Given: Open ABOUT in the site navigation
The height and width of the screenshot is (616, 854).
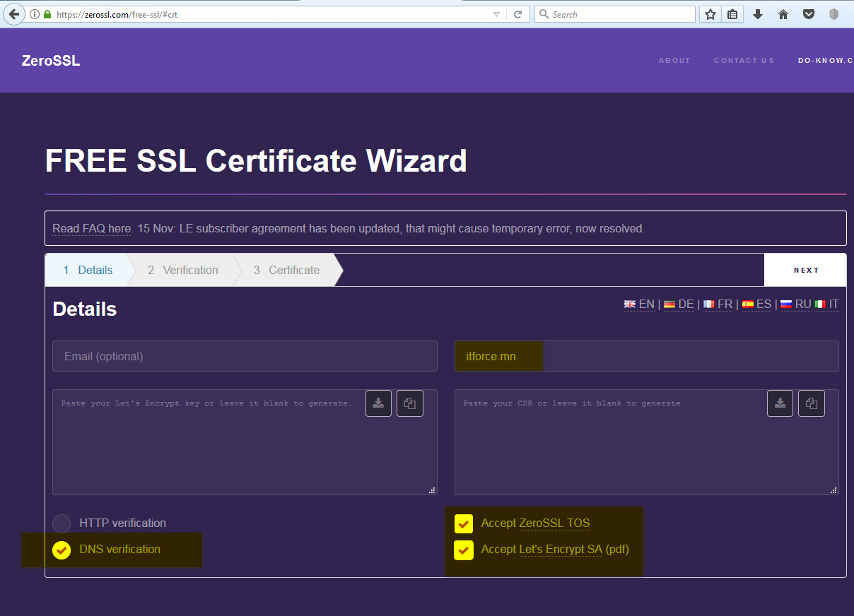Looking at the screenshot, I should (x=674, y=61).
